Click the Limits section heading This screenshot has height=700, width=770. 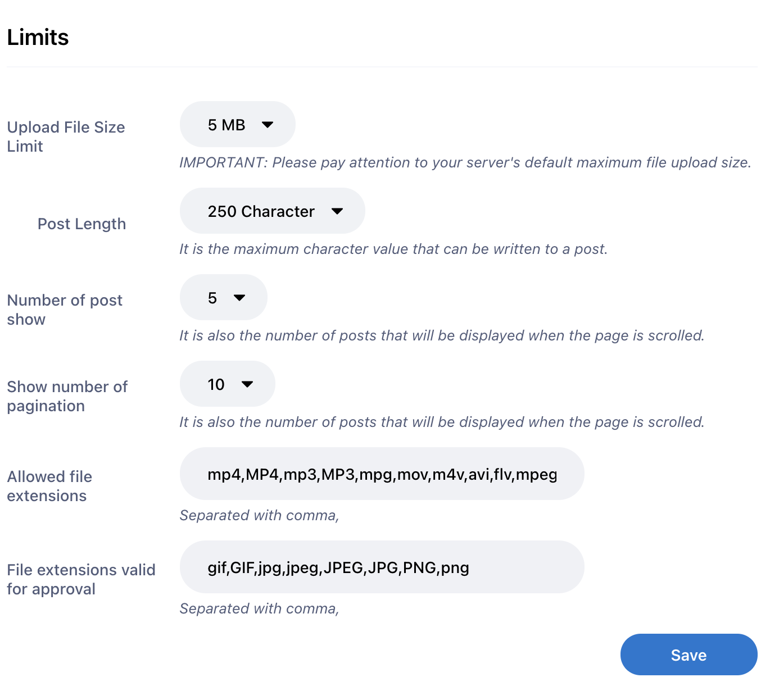[x=38, y=37]
